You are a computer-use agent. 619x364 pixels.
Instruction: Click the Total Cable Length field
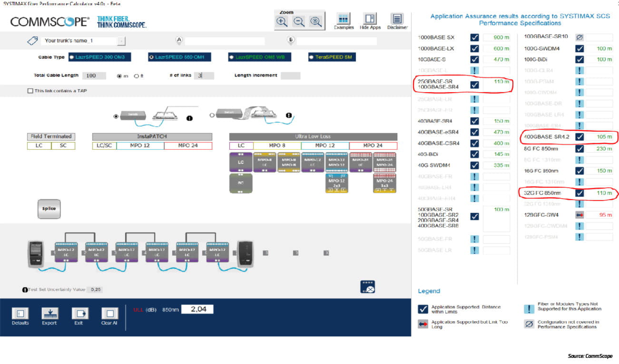click(94, 76)
